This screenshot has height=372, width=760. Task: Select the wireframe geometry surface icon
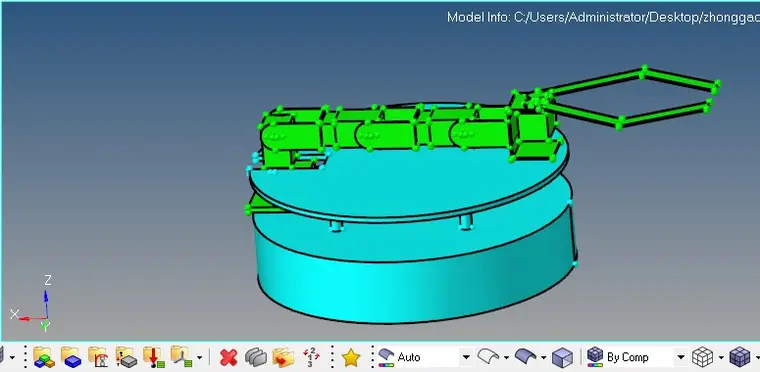click(488, 357)
